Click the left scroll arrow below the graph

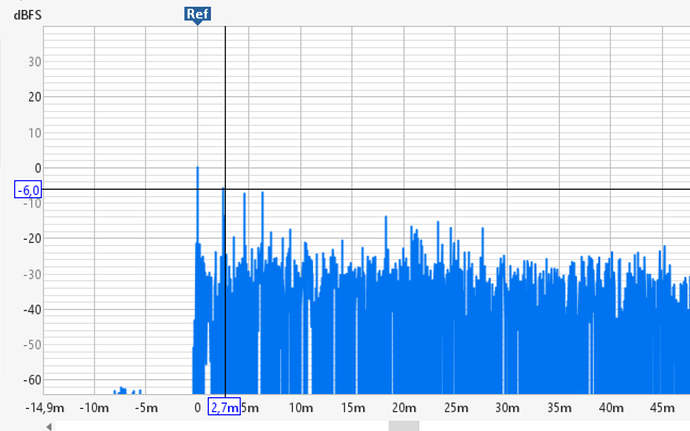coord(49,425)
